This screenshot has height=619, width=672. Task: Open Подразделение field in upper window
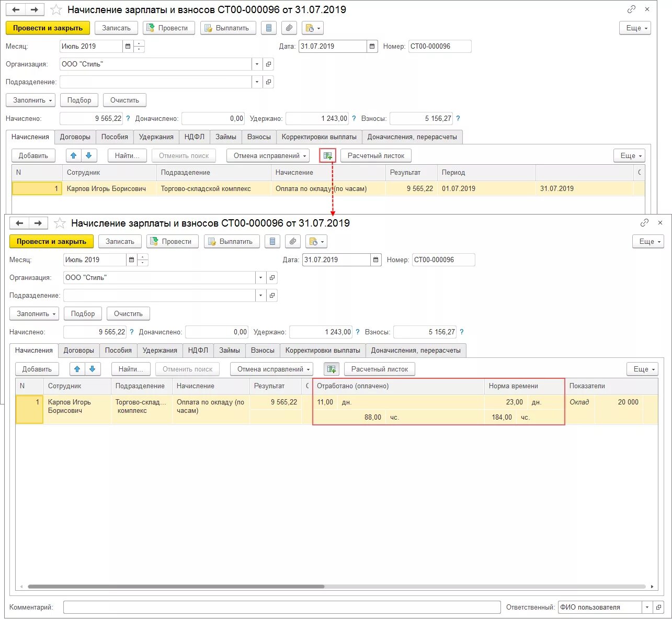point(268,82)
